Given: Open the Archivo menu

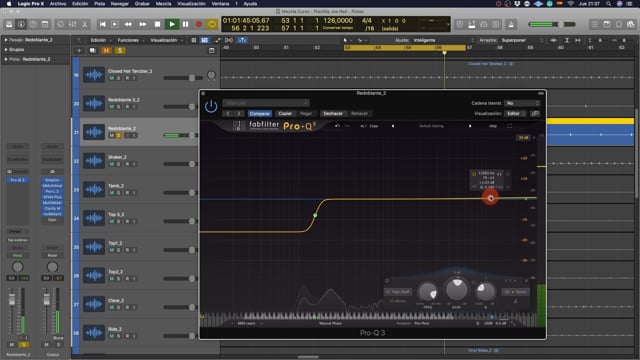Looking at the screenshot, I should tap(58, 4).
